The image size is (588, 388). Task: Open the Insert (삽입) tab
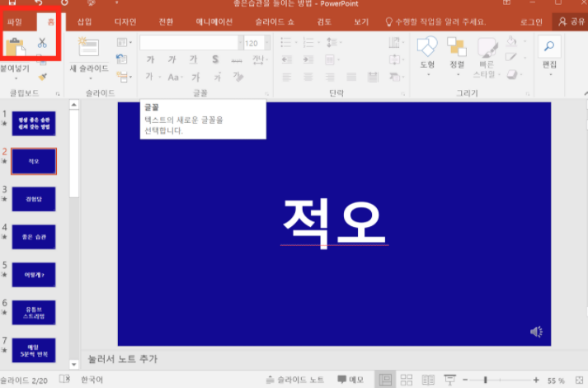click(84, 21)
